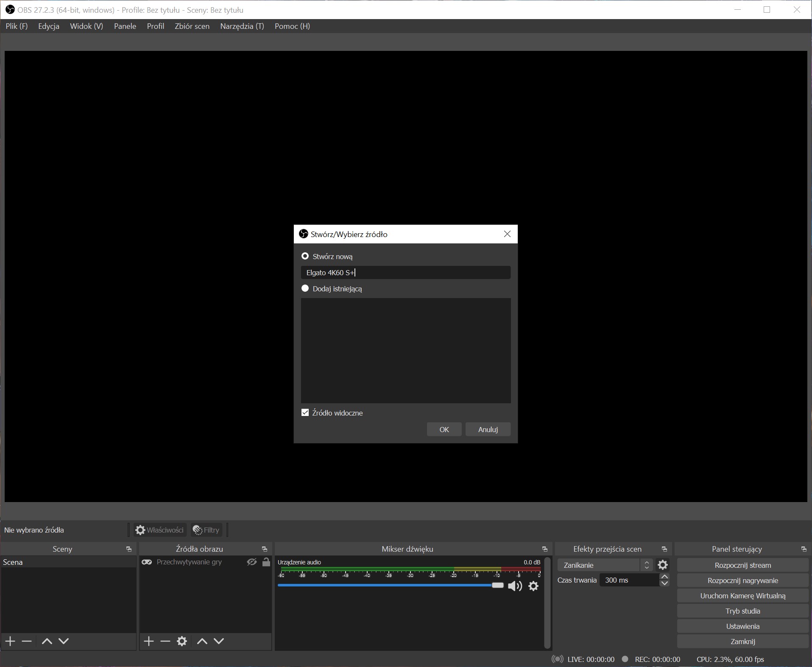
Task: Select the Dodaj istniejącą radio button
Action: 305,288
